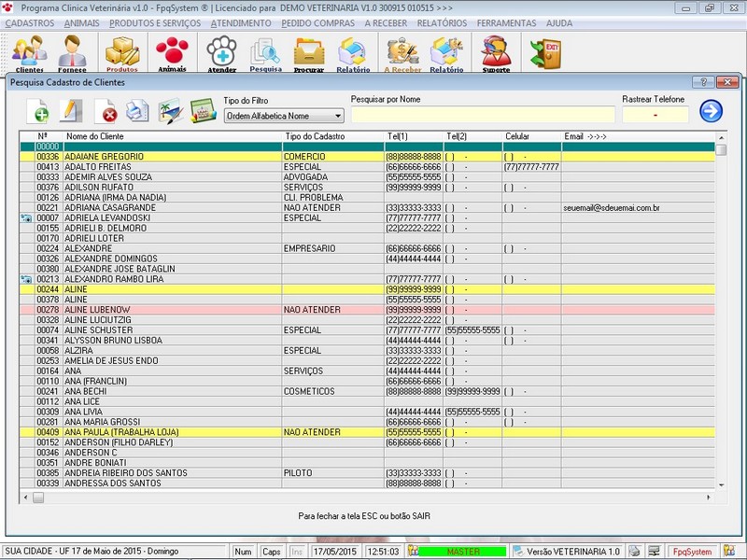
Task: Open the RELATÓRIOS menu
Action: (x=442, y=23)
